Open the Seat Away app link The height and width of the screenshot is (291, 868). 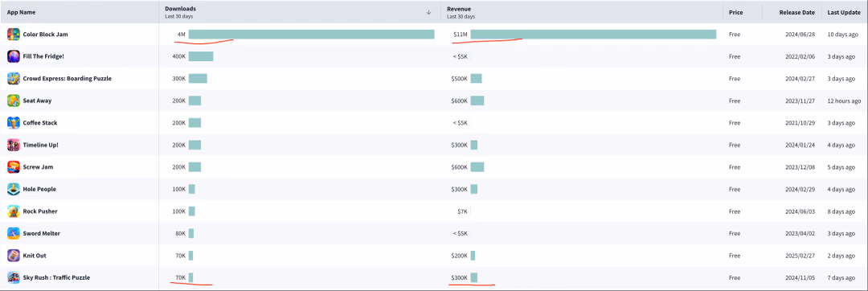pos(37,100)
